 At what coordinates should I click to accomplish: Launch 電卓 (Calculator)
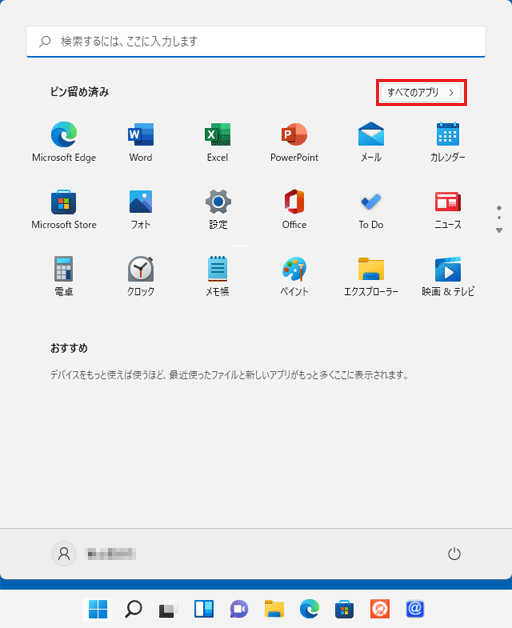click(x=64, y=276)
